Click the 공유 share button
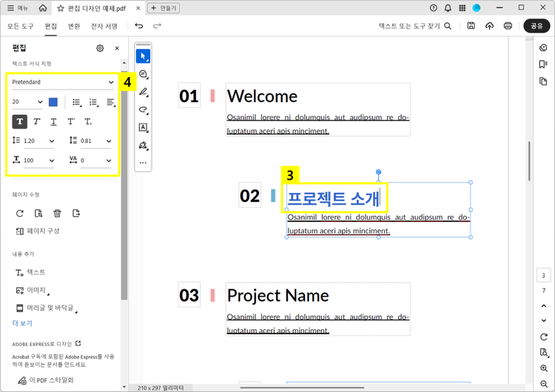This screenshot has height=392, width=555. coord(536,26)
